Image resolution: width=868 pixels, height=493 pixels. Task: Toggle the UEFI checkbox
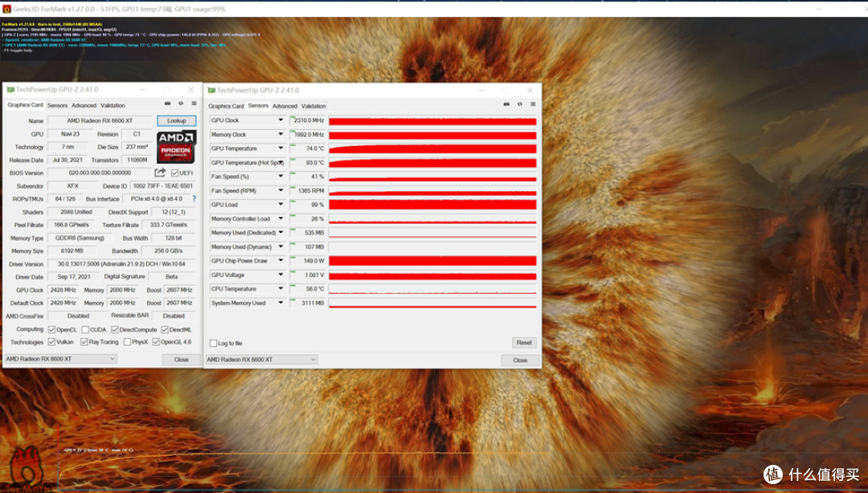point(175,173)
